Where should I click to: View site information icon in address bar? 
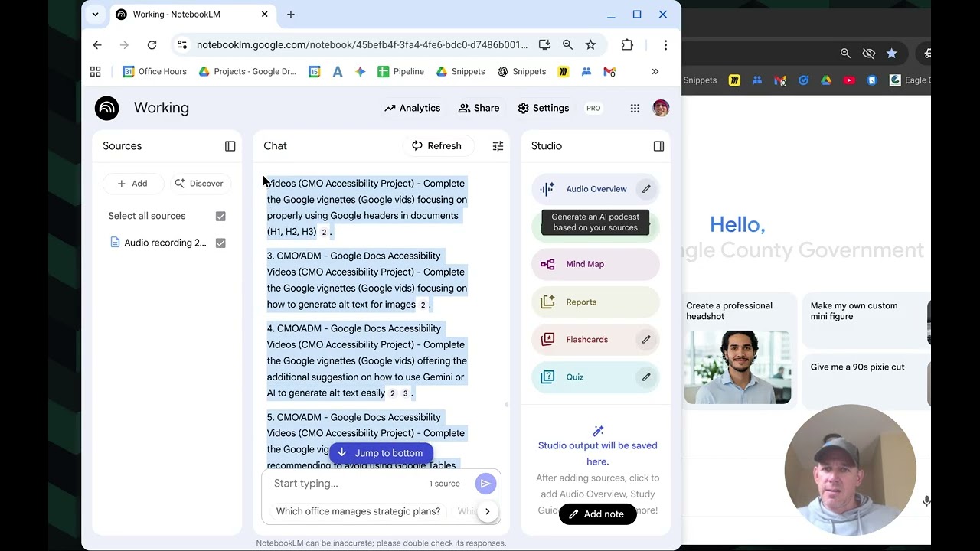point(182,45)
